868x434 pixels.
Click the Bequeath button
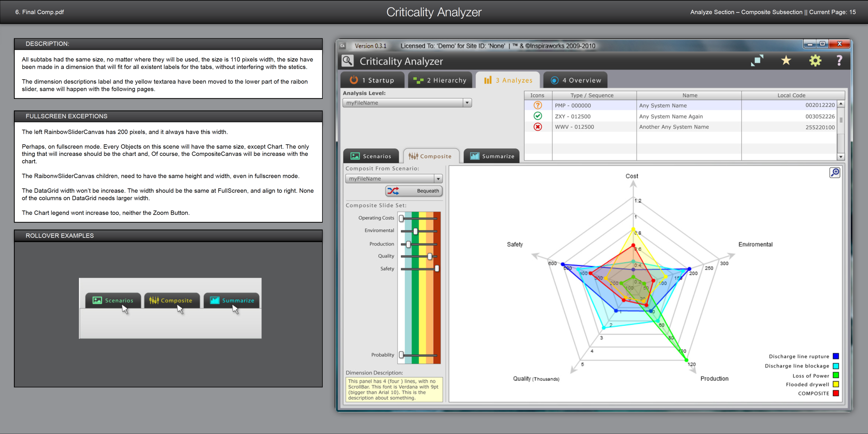[414, 191]
